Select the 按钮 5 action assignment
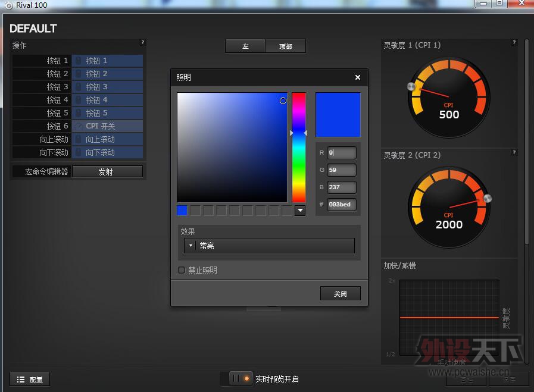Image resolution: width=534 pixels, height=392 pixels. pos(107,113)
